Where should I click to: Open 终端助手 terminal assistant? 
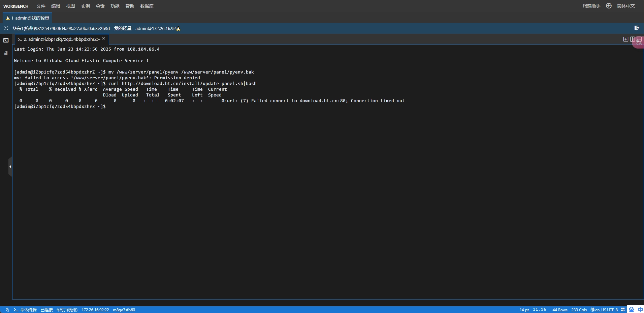591,6
